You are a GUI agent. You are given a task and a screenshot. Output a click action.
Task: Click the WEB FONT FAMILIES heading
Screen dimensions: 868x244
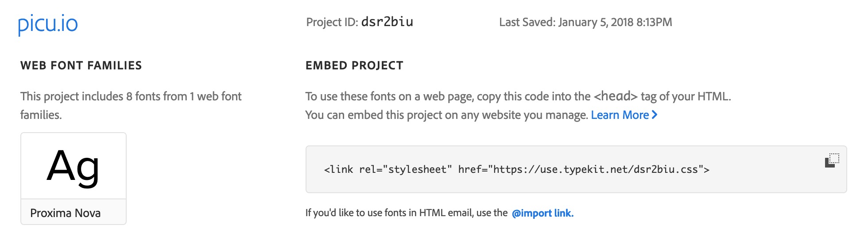(81, 65)
